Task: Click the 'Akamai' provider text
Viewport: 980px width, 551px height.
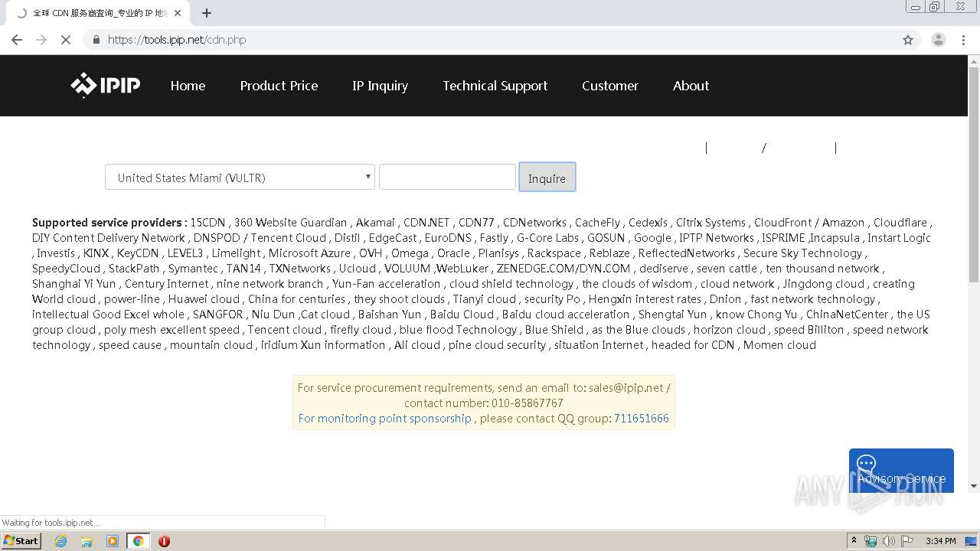Action: [375, 223]
